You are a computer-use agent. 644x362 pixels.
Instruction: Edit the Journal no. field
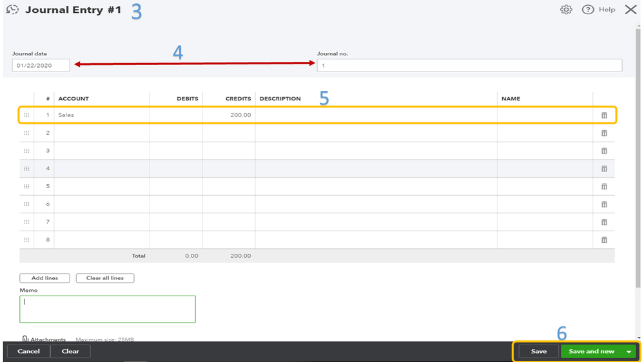click(469, 65)
